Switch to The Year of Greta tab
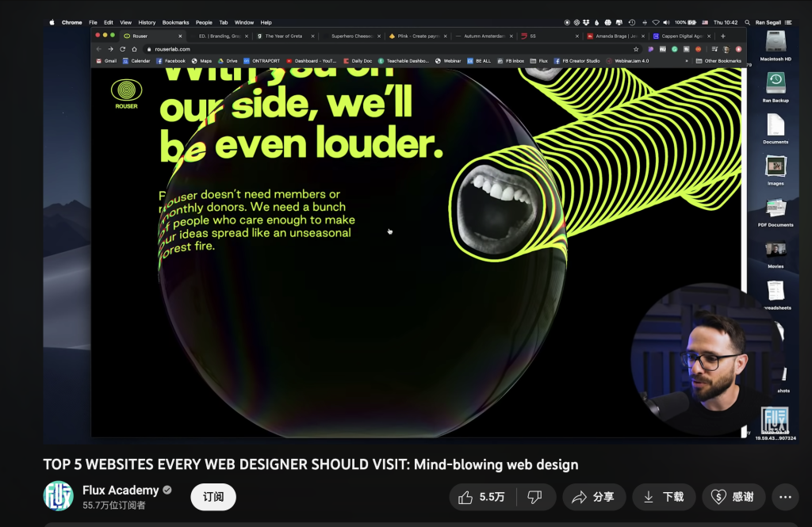812x527 pixels. click(283, 36)
